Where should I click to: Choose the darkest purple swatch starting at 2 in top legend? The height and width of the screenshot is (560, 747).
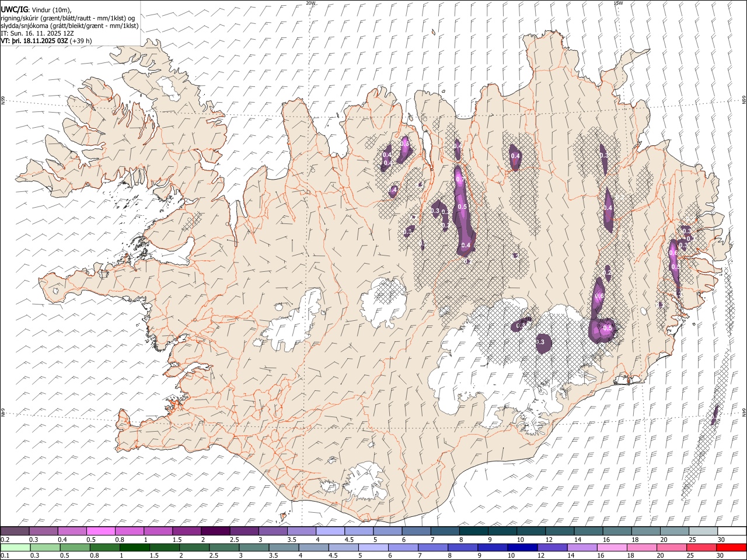tap(215, 531)
